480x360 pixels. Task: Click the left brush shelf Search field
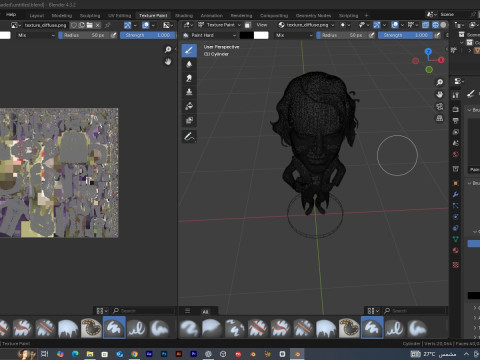pyautogui.click(x=143, y=311)
